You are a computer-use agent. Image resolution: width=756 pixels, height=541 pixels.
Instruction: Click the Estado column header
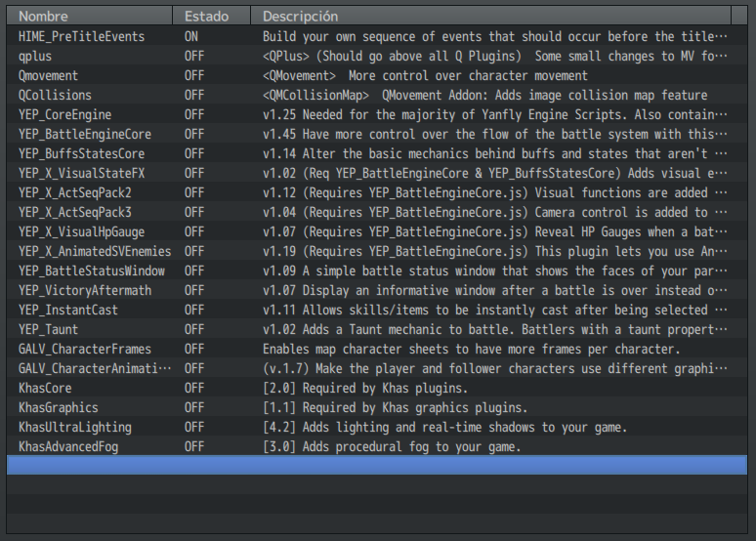click(x=212, y=16)
